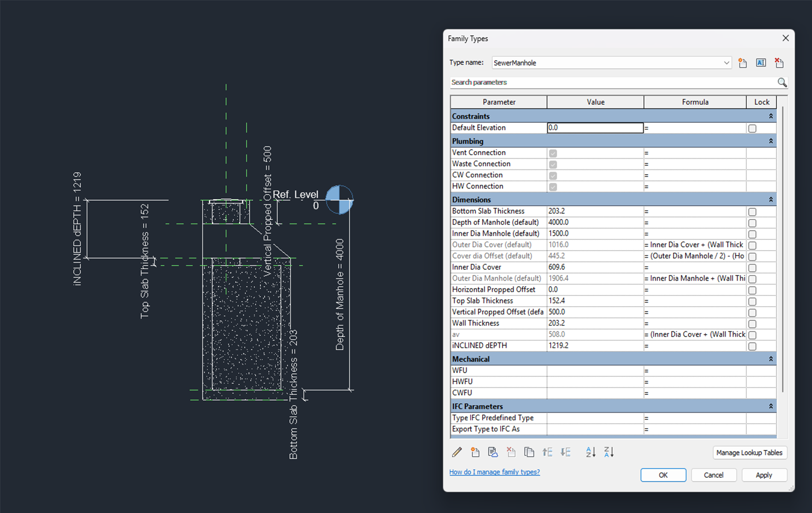Click the New Parameter icon in bottom toolbar
Screen dimensions: 812x513
pos(475,452)
